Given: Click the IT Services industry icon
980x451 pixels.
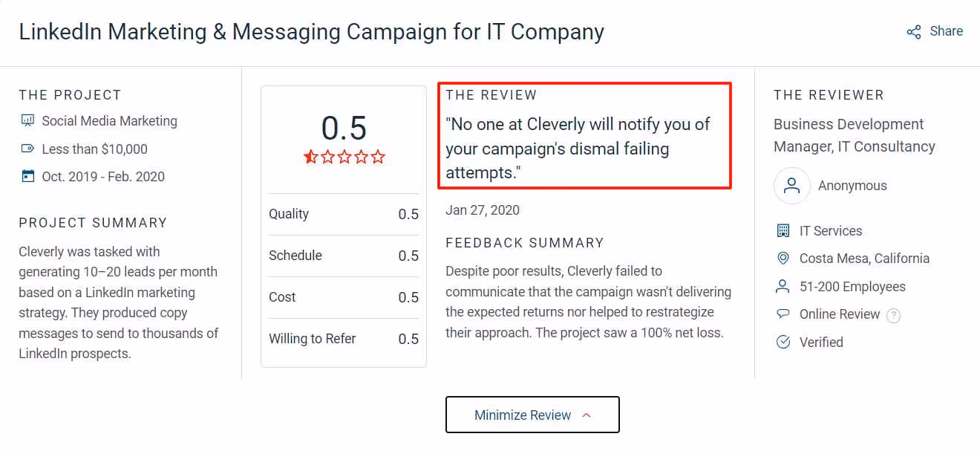Looking at the screenshot, I should (x=784, y=230).
